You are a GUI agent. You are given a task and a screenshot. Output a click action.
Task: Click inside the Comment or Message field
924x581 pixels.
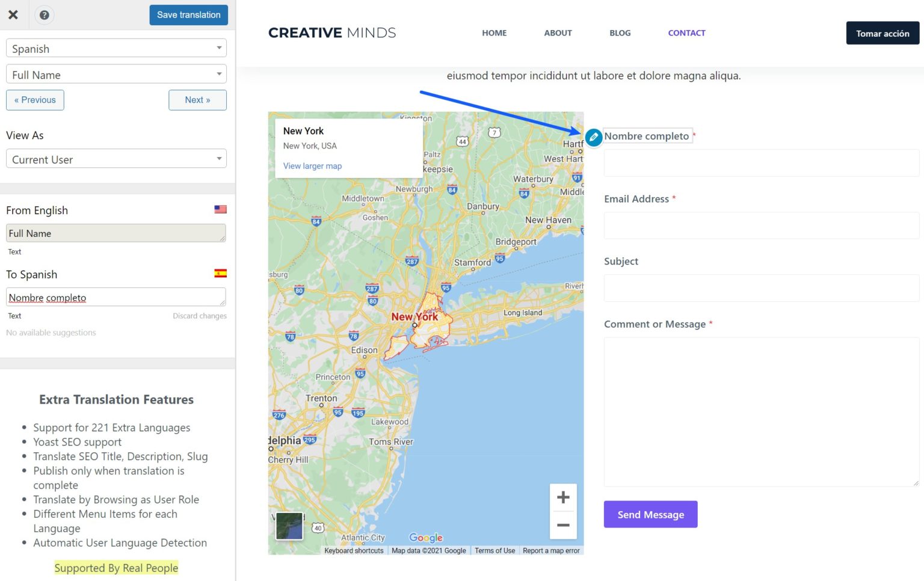(x=760, y=411)
